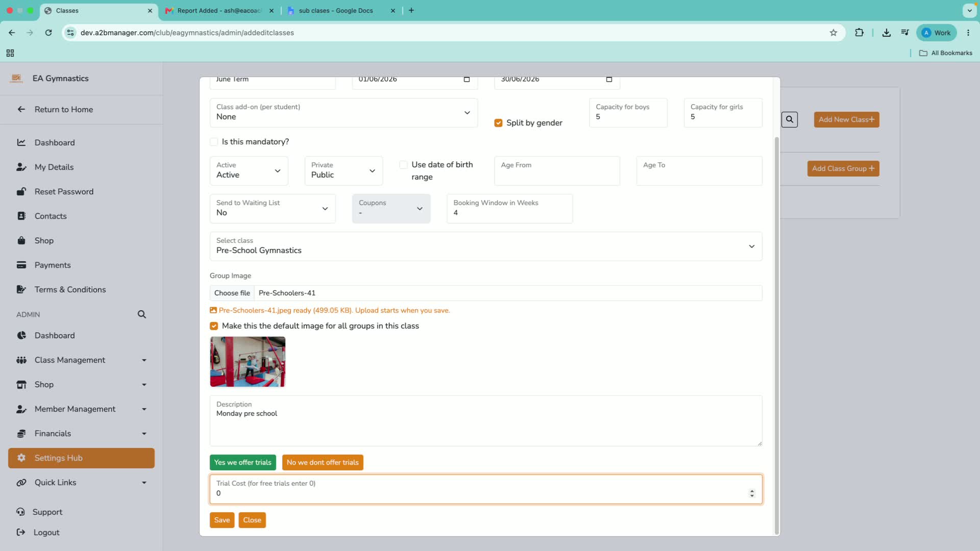Image resolution: width=980 pixels, height=551 pixels.
Task: Click the Description text area
Action: click(486, 421)
